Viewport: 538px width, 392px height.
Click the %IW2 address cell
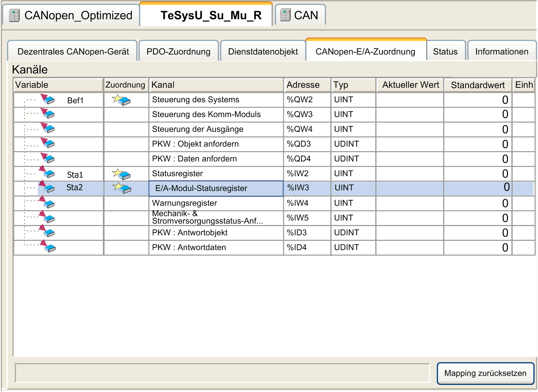click(307, 174)
